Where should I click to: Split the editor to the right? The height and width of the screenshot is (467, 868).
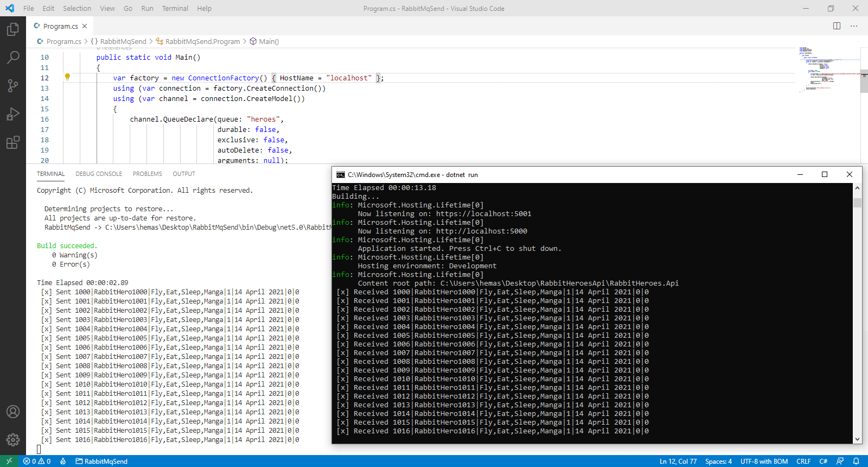pos(837,26)
